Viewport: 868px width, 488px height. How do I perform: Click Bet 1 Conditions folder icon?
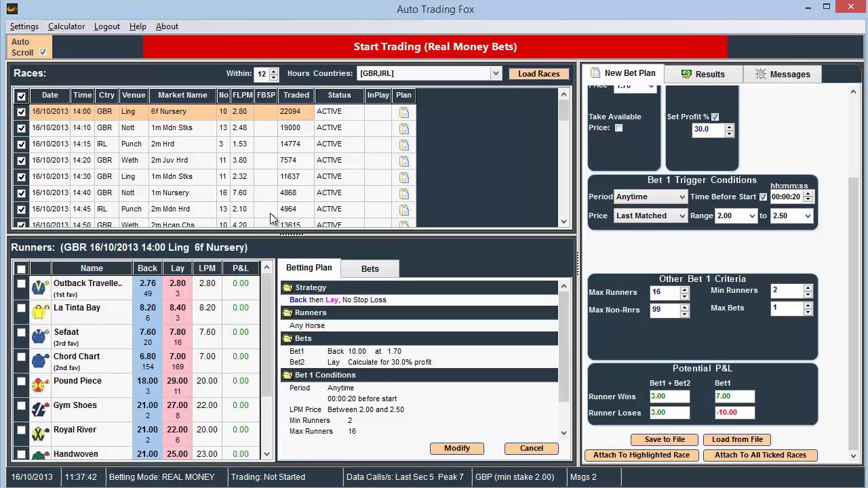pyautogui.click(x=288, y=375)
